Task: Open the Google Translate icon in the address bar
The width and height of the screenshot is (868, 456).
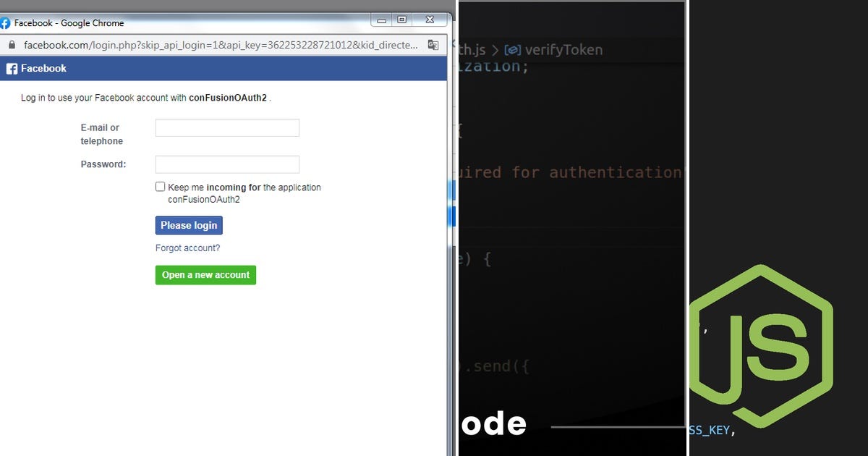Action: pos(433,44)
